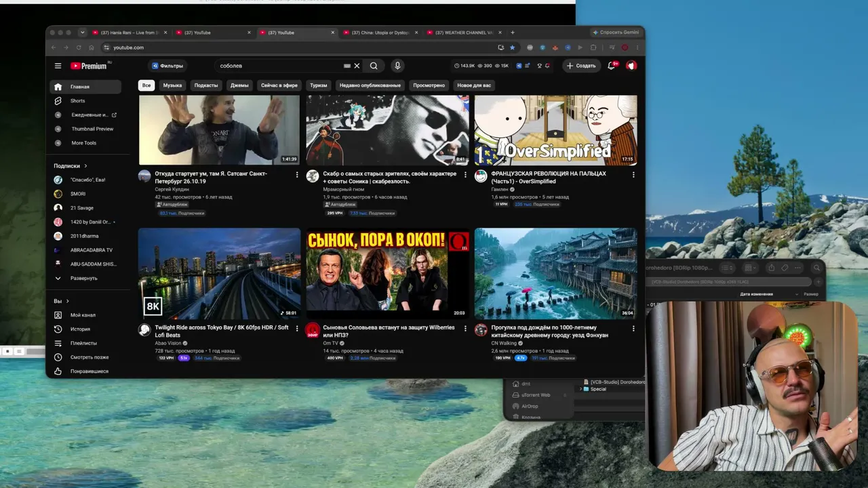Run the search with the magnifier button
Viewport: 868px width, 488px height.
tap(374, 66)
